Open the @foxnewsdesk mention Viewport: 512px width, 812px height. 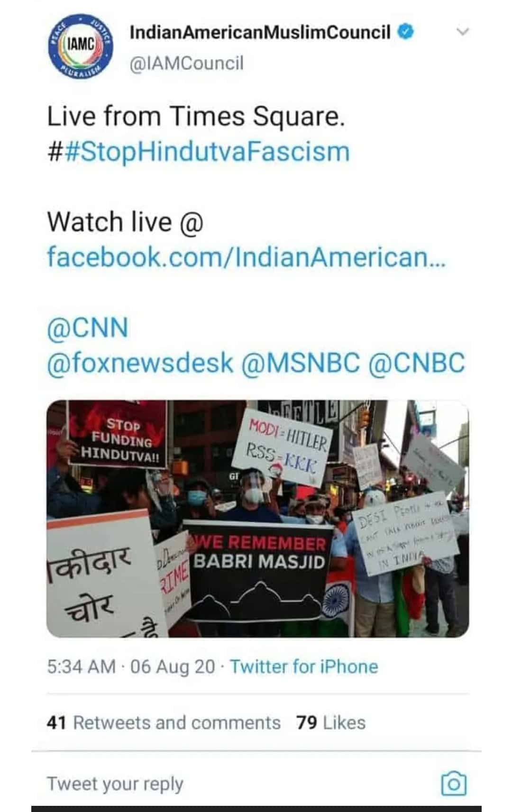(x=140, y=363)
